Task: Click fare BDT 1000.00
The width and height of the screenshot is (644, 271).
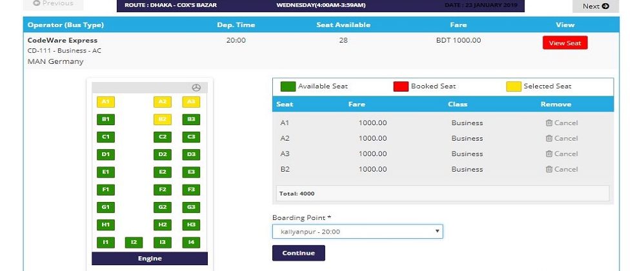Action: coord(458,40)
